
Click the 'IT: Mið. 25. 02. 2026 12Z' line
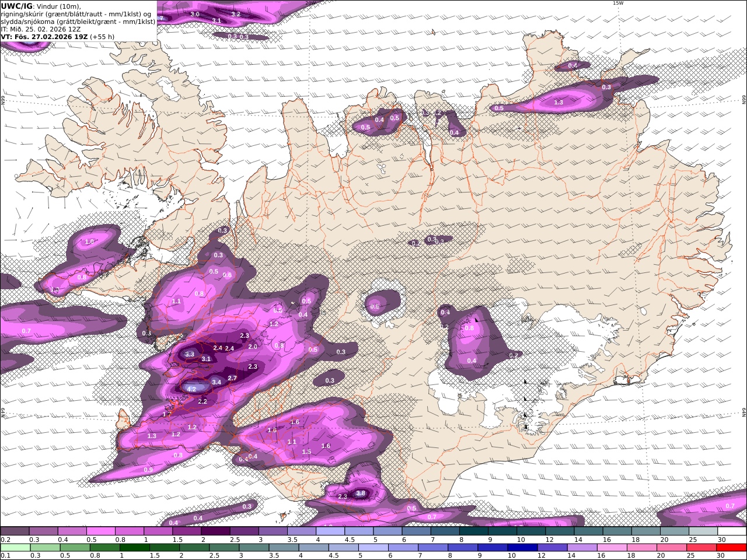tap(40, 29)
